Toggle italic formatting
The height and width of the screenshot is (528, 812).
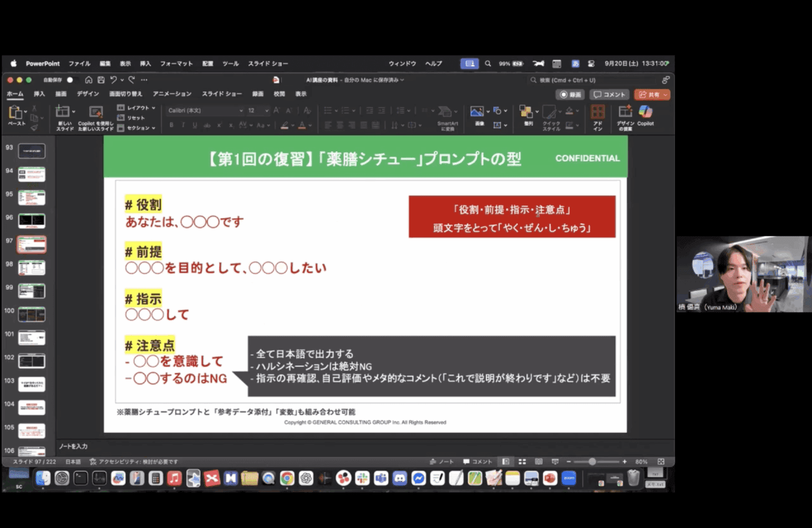[182, 125]
